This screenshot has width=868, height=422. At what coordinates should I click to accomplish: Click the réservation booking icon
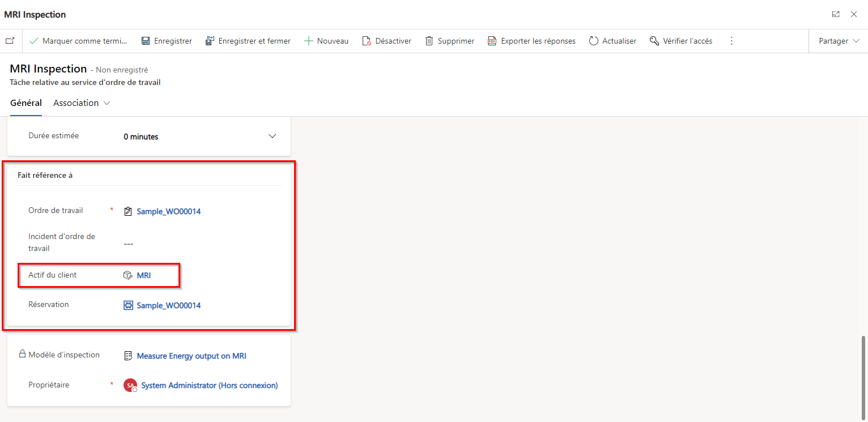tap(128, 305)
